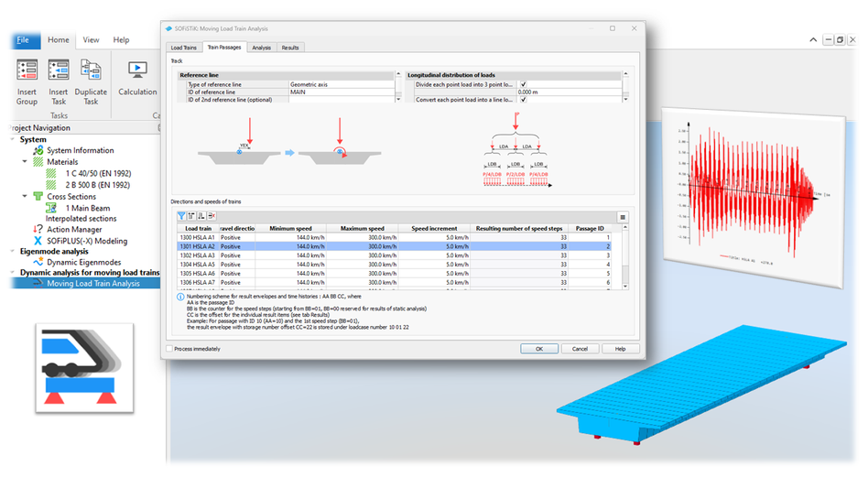Run Calculation from the ribbon
This screenshot has width=868, height=488.
pyautogui.click(x=137, y=70)
